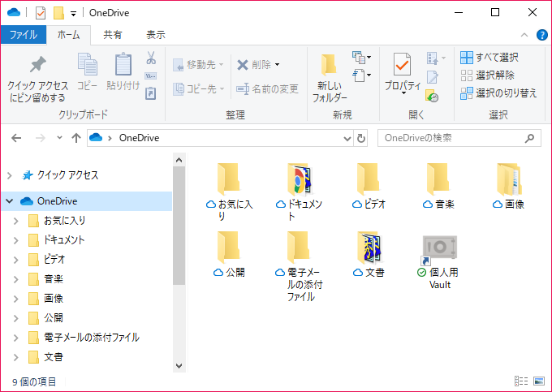552x392 pixels.
Task: Select クイック アクセス in navigation pane
Action: (x=67, y=174)
